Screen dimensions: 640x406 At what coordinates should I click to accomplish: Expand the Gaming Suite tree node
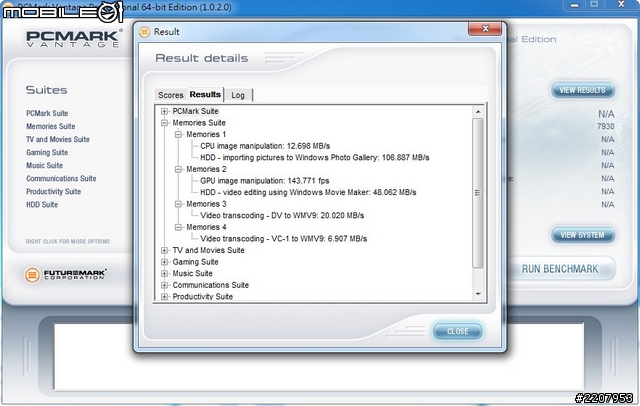pyautogui.click(x=164, y=262)
